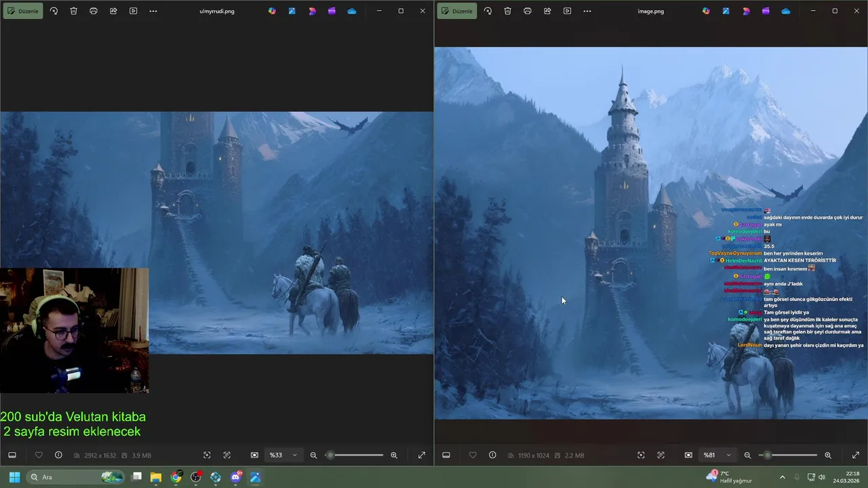The height and width of the screenshot is (488, 868).
Task: Open Copilot icon in image.png window
Action: pyautogui.click(x=706, y=11)
